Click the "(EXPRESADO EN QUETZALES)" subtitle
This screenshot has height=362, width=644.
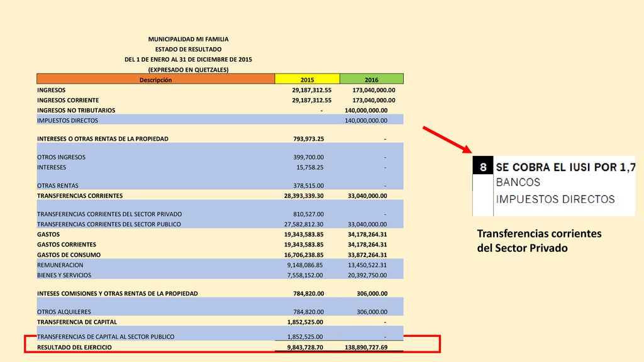pos(188,70)
